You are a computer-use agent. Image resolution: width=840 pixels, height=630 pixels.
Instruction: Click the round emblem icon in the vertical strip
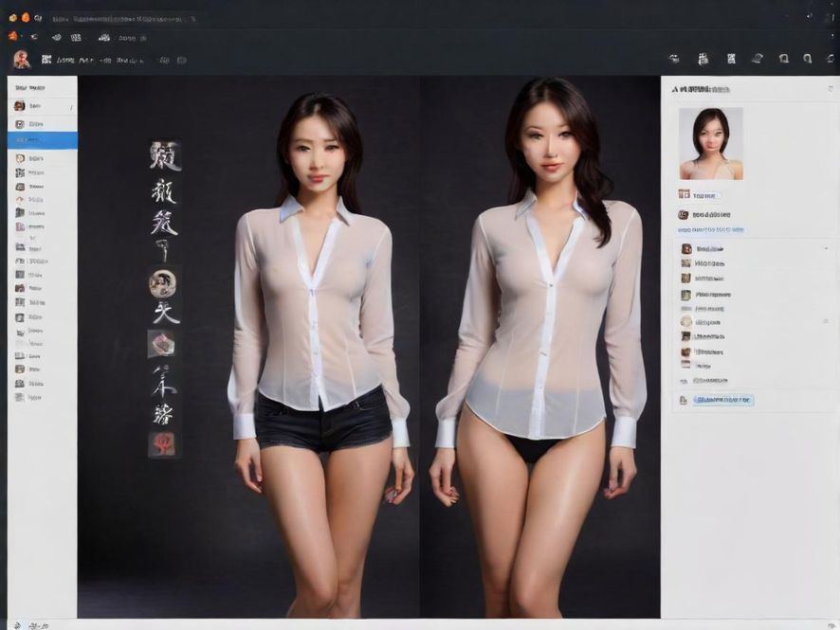tap(161, 281)
